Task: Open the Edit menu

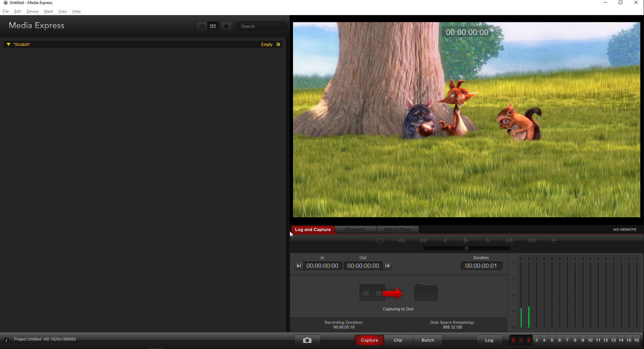Action: point(17,11)
